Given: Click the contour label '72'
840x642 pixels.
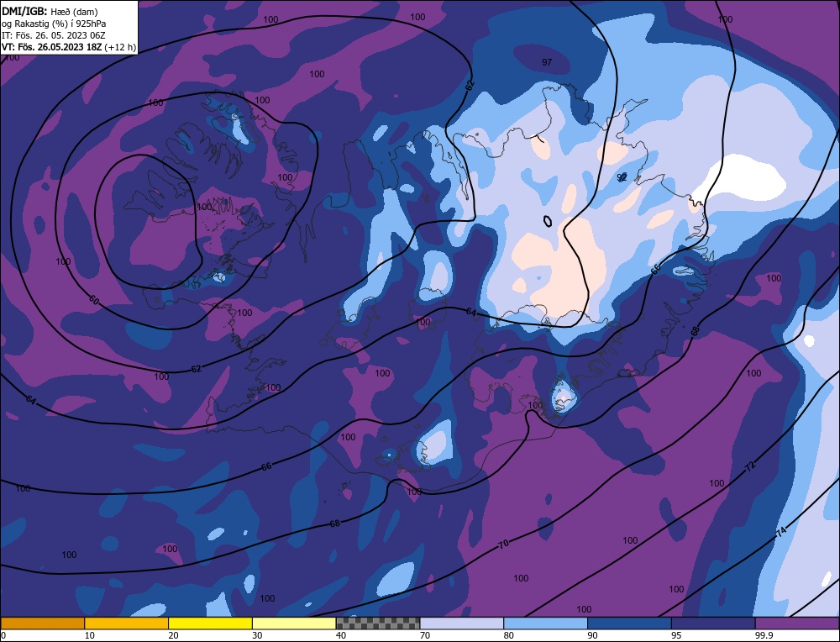Looking at the screenshot, I should (x=750, y=466).
